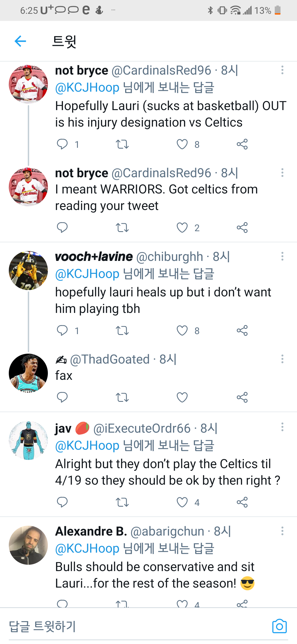Retweet jav's Celtics 4/19 tweet

(122, 502)
